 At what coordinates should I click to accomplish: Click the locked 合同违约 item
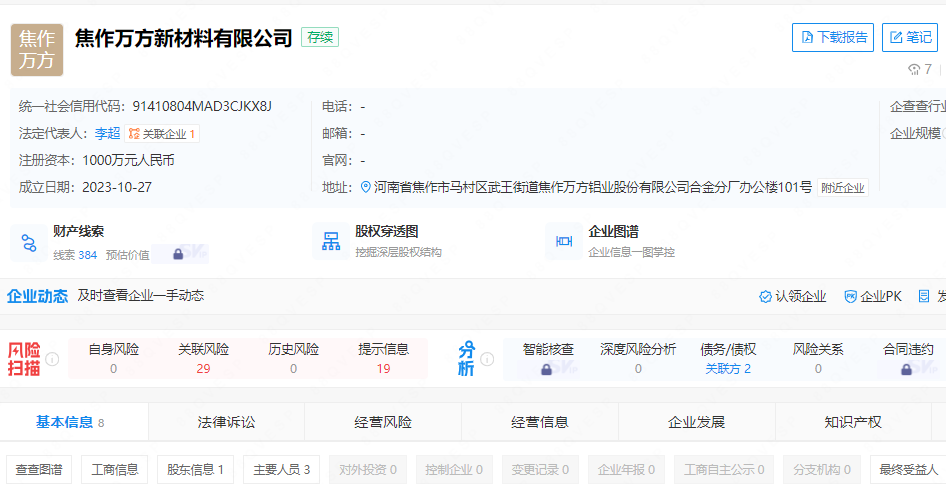point(908,358)
